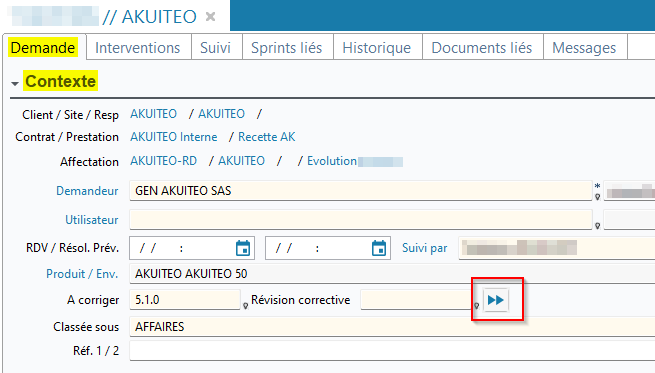Collapse the Contexte section
Viewport: 655px width, 373px height.
click(15, 84)
